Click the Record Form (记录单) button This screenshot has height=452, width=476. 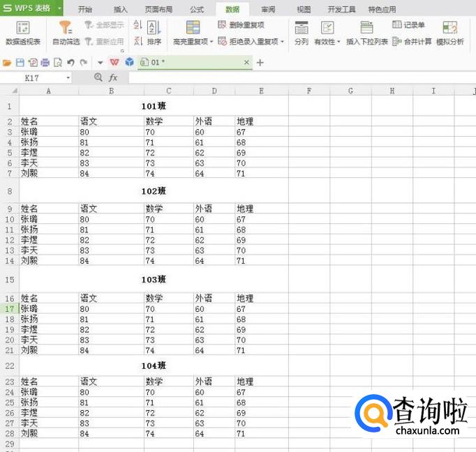409,25
